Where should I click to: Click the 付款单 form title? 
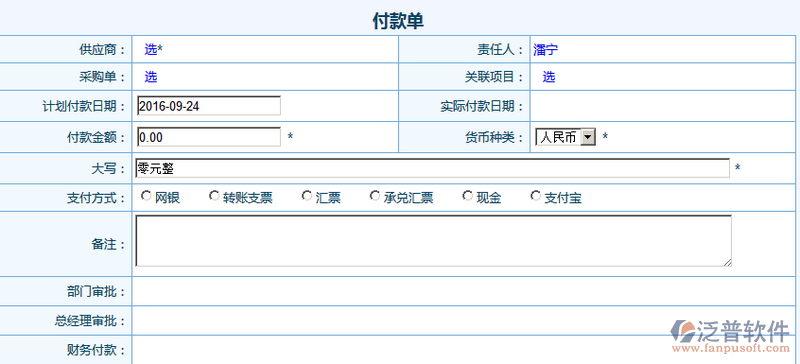point(398,21)
